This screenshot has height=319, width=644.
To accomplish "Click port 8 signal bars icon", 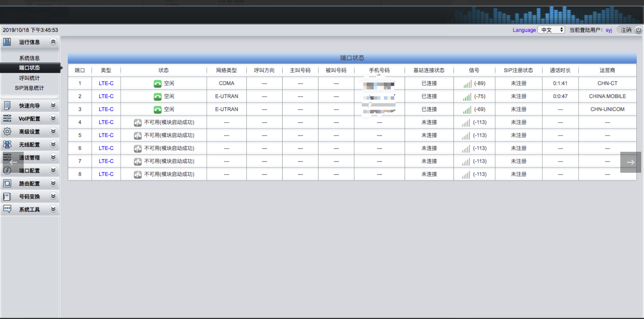I will [x=466, y=175].
